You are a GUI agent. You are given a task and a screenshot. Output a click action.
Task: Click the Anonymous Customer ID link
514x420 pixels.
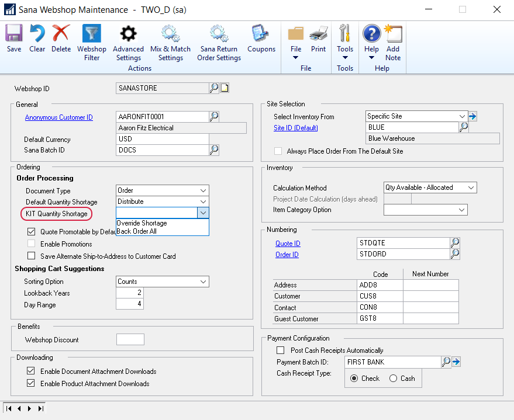click(x=58, y=117)
